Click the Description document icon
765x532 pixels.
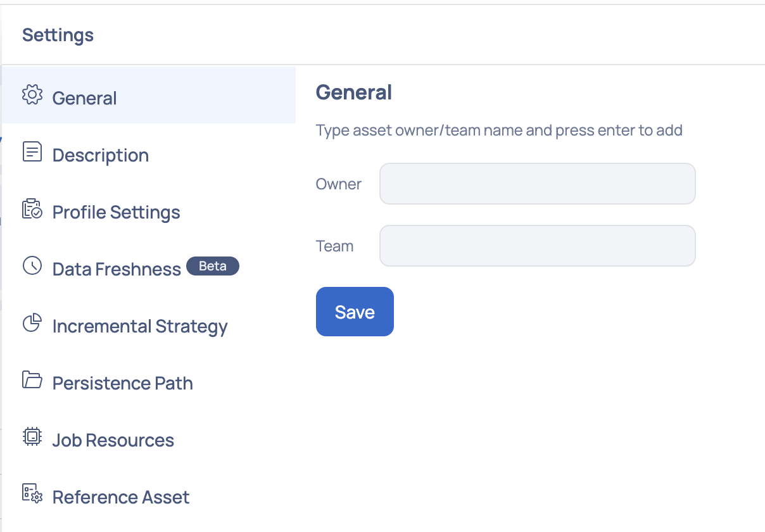coord(32,152)
